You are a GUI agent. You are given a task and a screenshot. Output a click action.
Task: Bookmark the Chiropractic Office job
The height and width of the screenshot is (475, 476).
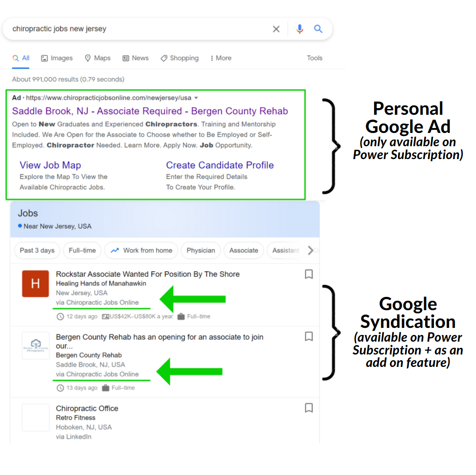click(x=309, y=408)
